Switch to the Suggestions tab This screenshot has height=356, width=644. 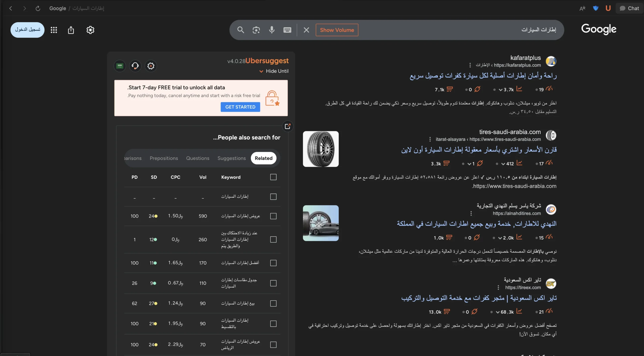click(x=231, y=158)
